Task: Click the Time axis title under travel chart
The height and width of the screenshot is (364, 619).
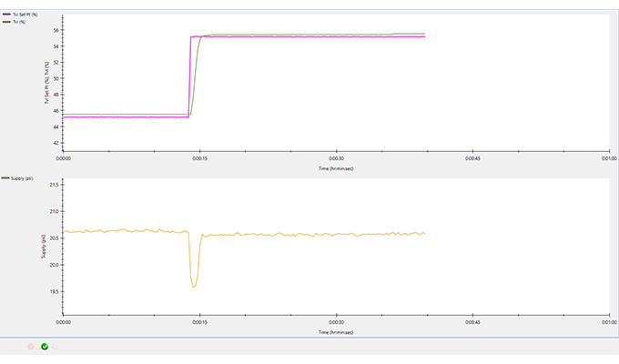Action: click(x=336, y=168)
